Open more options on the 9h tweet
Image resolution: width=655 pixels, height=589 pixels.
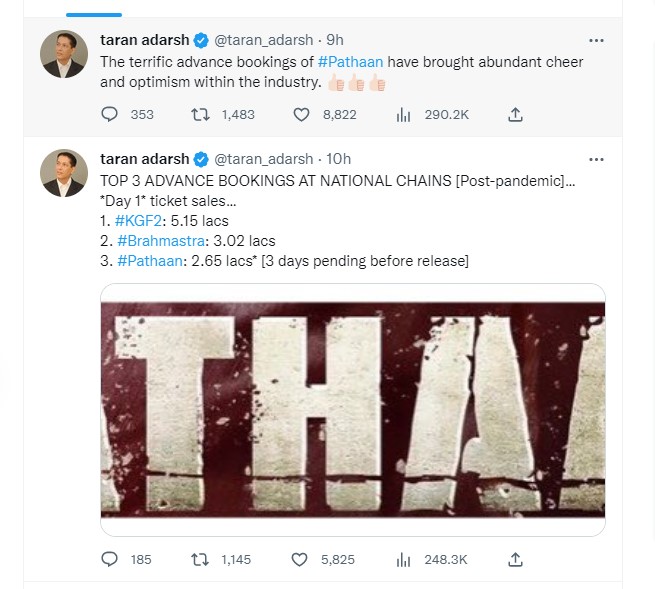point(596,40)
